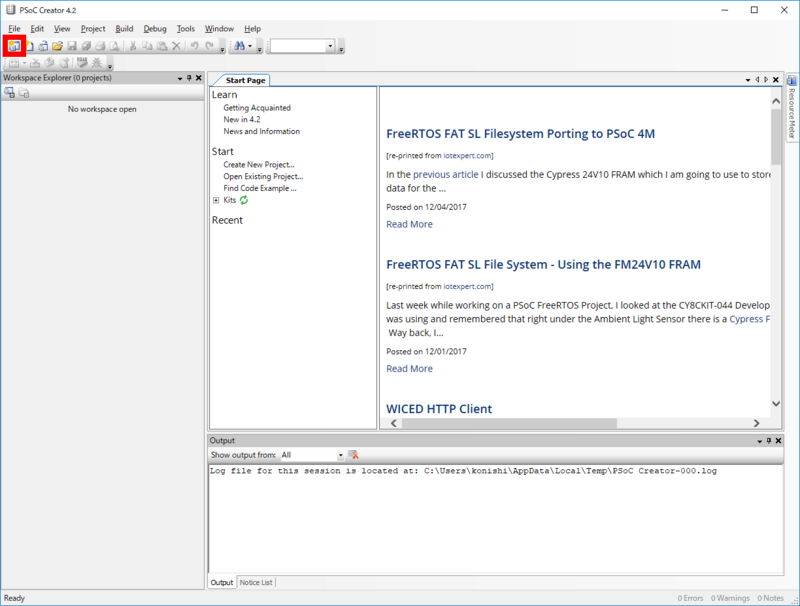Close the Workspace Explorer panel
Image resolution: width=800 pixels, height=606 pixels.
199,78
